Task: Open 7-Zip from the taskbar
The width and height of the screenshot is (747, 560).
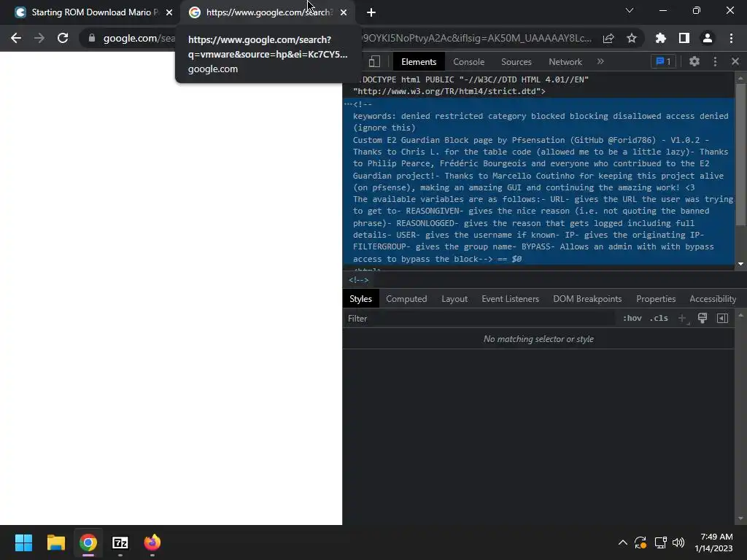Action: click(x=120, y=542)
